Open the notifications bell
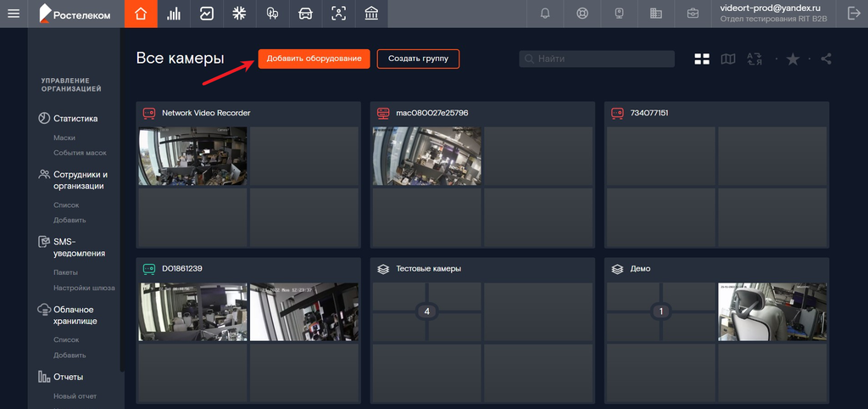 (x=545, y=14)
